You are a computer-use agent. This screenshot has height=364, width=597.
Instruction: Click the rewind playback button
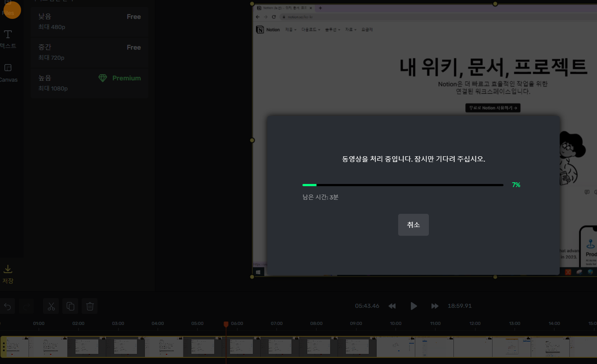(x=392, y=306)
